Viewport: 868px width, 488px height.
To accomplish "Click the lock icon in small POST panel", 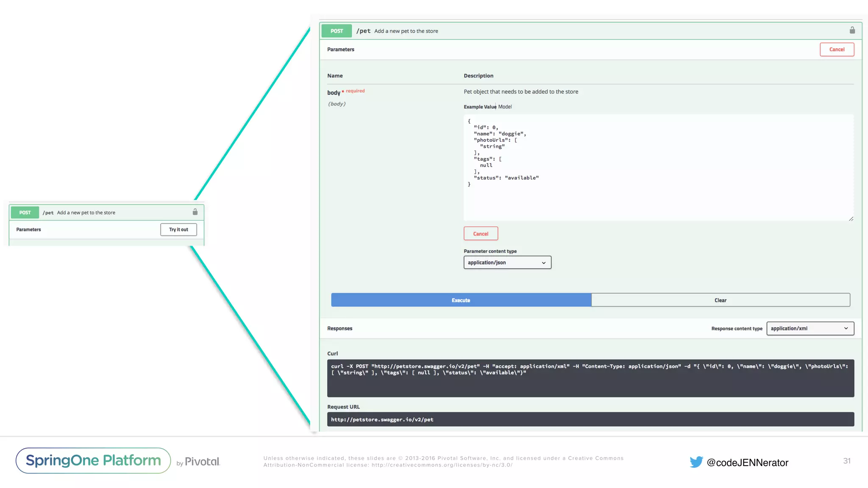I will click(195, 212).
